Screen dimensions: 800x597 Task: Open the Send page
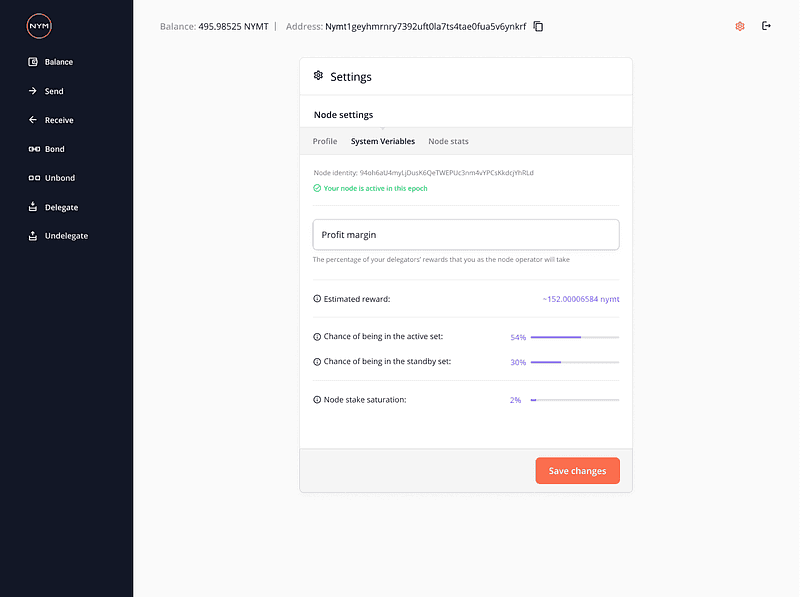pyautogui.click(x=53, y=91)
